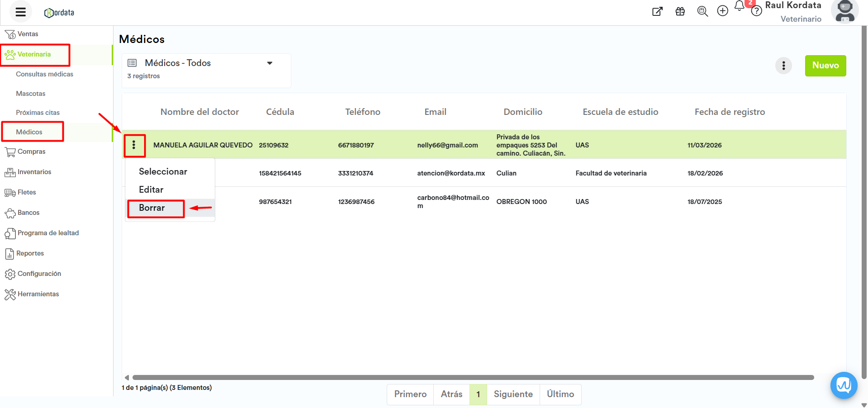Open the chat widget bubble icon

tap(844, 385)
